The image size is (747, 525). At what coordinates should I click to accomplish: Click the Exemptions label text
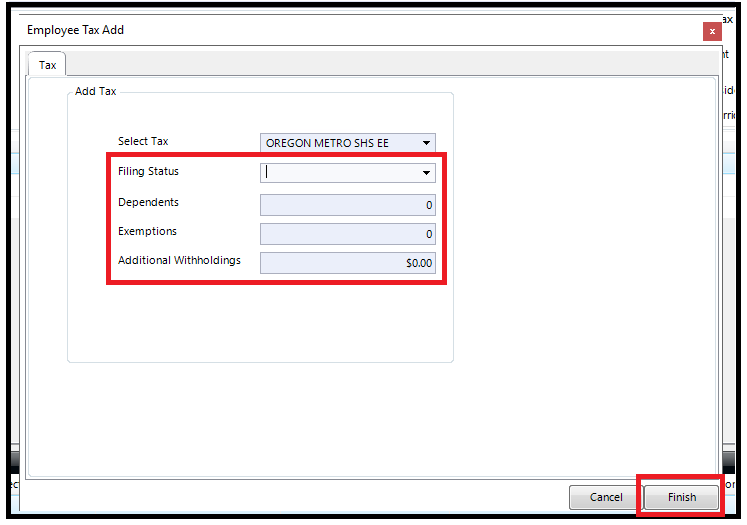pyautogui.click(x=147, y=231)
